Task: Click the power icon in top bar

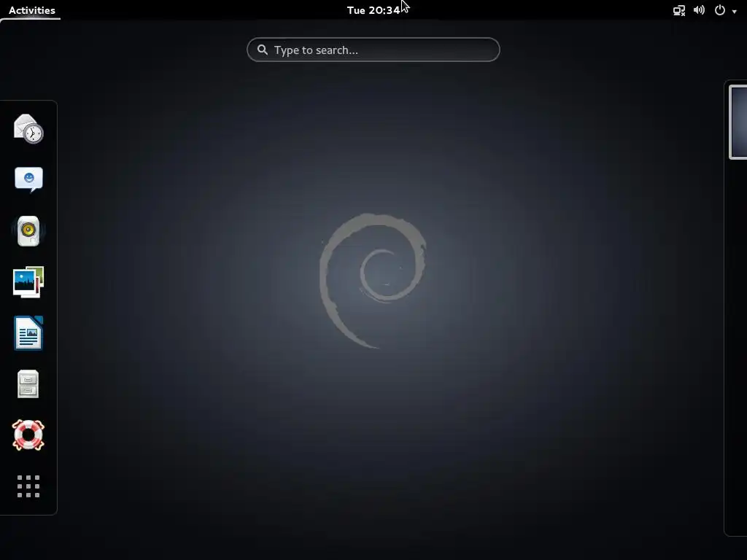Action: (x=720, y=10)
